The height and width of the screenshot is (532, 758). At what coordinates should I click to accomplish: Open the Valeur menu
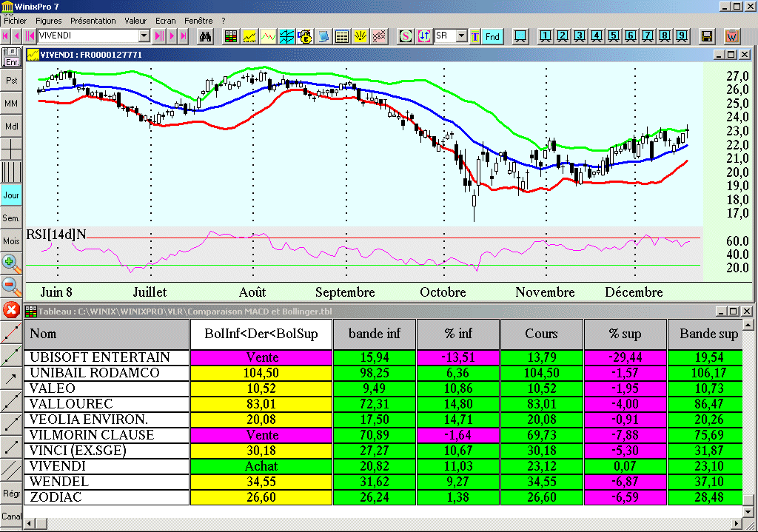pos(135,21)
